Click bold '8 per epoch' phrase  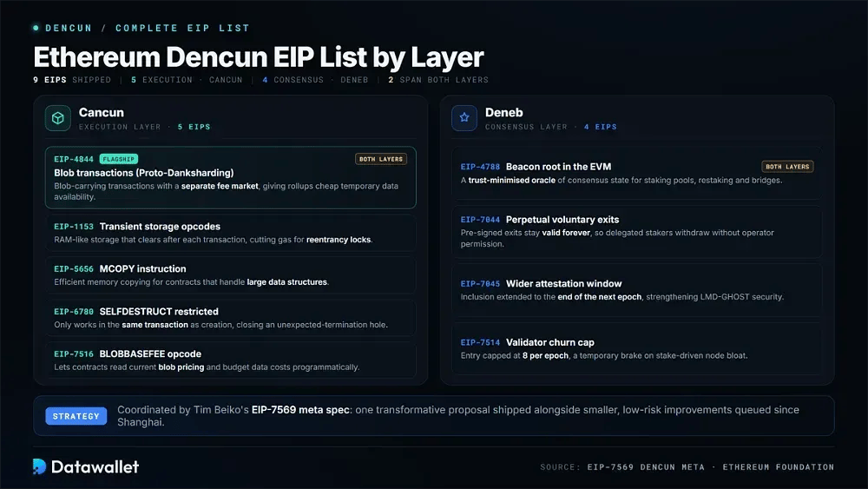click(x=545, y=356)
